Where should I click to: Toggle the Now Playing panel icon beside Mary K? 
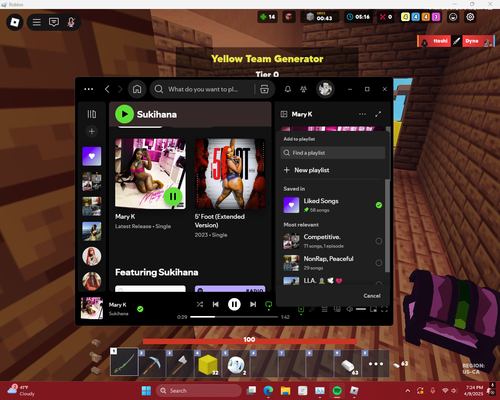[x=284, y=114]
